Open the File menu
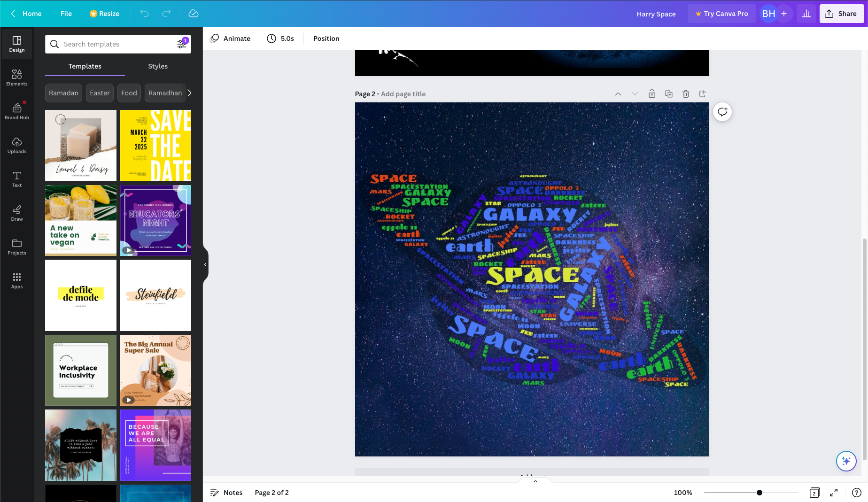 (x=66, y=14)
